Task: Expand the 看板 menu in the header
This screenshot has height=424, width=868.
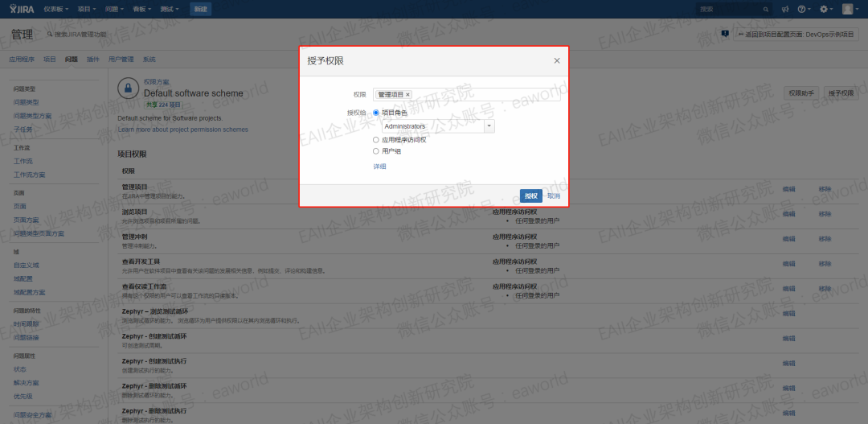Action: (x=141, y=10)
